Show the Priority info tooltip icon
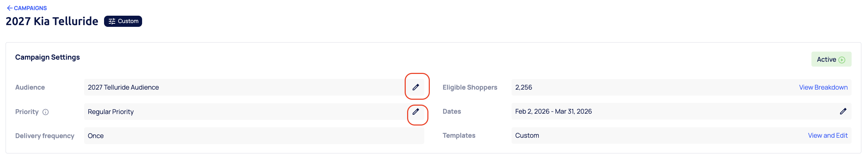The height and width of the screenshot is (159, 868). pos(45,112)
